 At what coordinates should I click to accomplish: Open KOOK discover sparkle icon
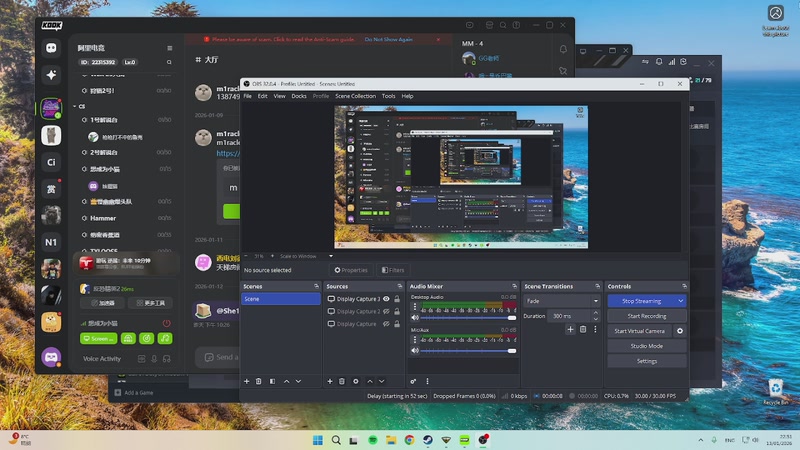click(51, 75)
